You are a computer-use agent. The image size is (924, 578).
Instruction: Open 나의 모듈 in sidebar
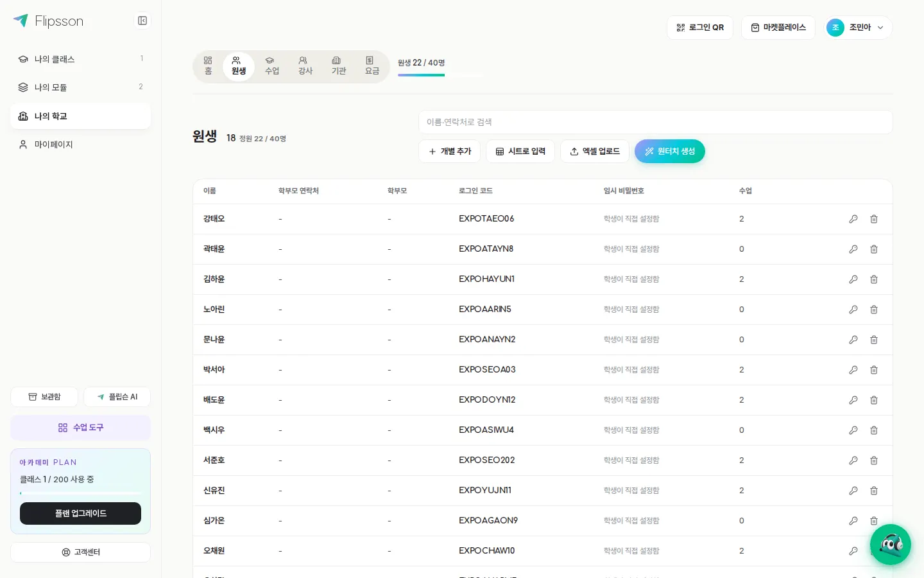pos(81,87)
